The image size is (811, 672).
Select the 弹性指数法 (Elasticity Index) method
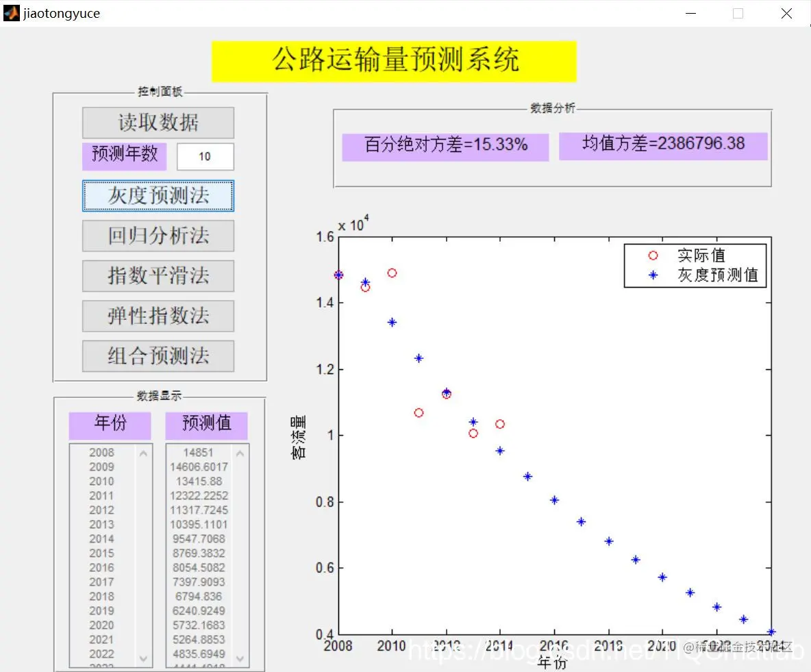[158, 316]
